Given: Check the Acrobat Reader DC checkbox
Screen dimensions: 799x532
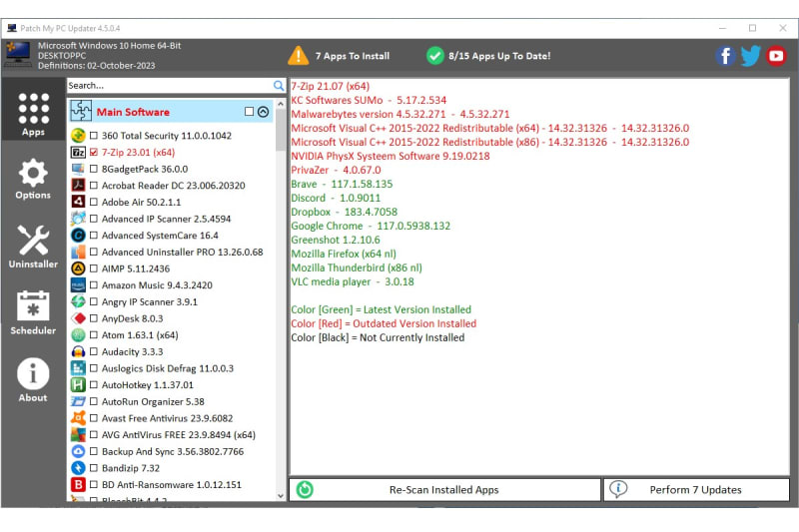Looking at the screenshot, I should [x=94, y=186].
